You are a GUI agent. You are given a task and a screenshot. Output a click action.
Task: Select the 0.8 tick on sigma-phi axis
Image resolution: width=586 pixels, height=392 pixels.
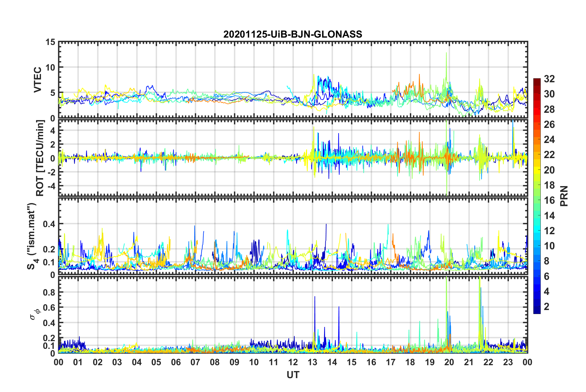pos(49,292)
